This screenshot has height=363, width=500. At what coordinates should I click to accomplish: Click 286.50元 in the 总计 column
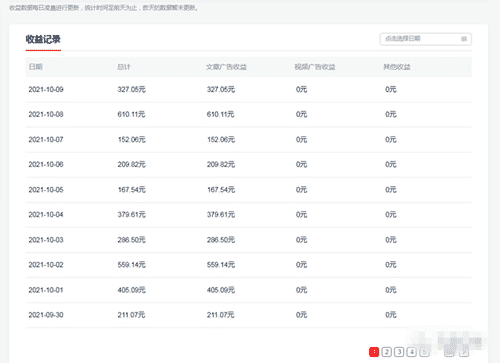pyautogui.click(x=132, y=240)
